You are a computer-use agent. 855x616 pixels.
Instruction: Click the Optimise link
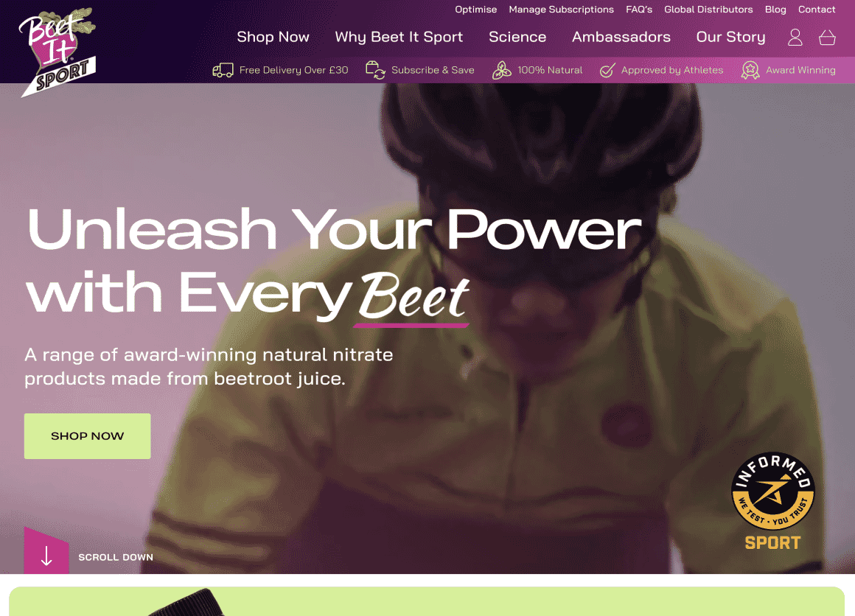[x=476, y=10]
